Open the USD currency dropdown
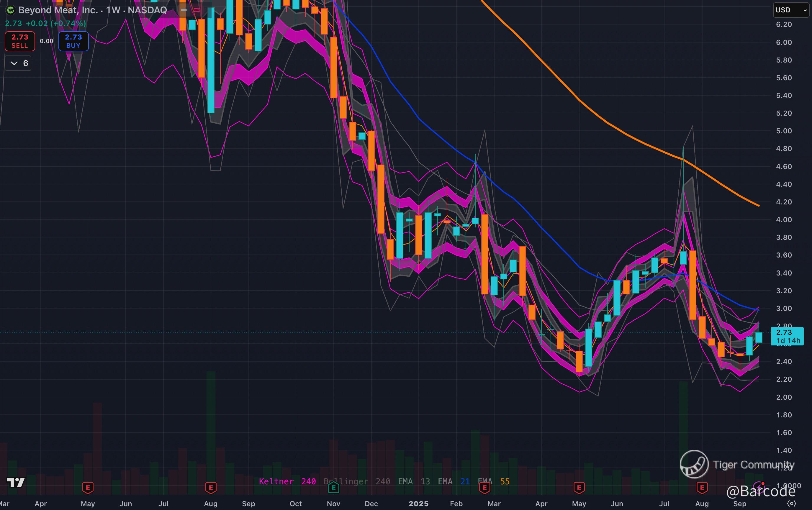The width and height of the screenshot is (812, 510). point(790,10)
